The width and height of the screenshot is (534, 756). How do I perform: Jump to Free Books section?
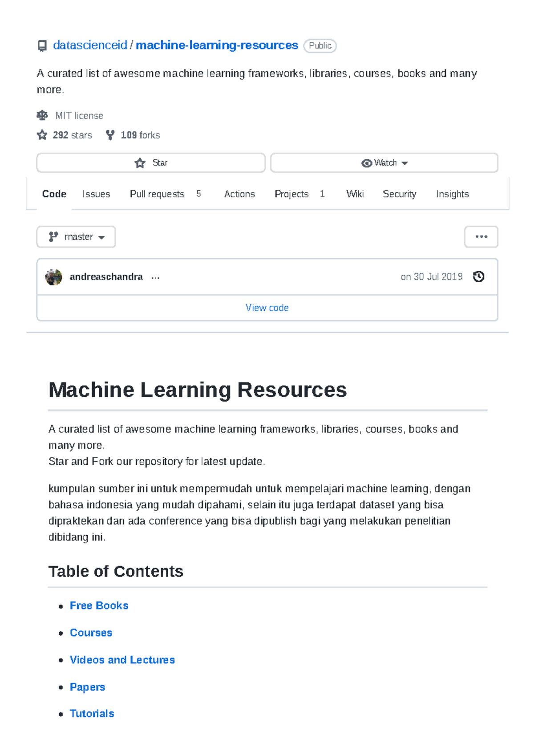coord(99,606)
